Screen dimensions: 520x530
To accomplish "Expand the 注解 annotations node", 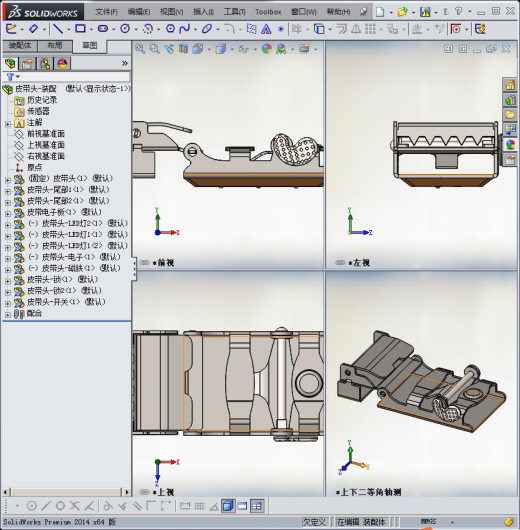I will point(8,124).
